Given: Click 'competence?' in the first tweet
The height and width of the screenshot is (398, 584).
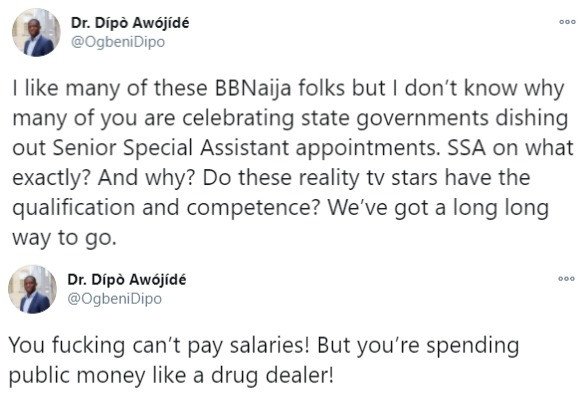Looking at the screenshot, I should pyautogui.click(x=254, y=208).
